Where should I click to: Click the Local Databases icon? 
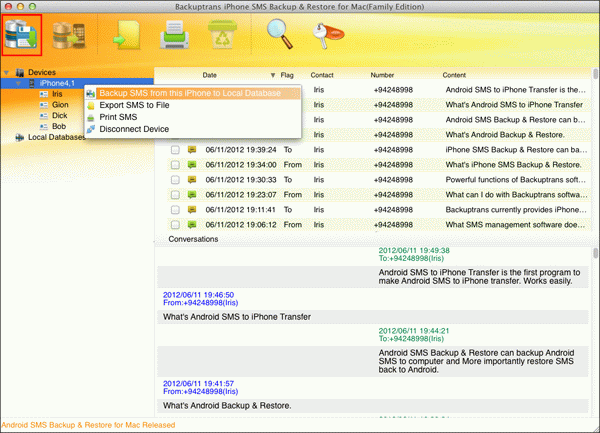click(x=20, y=137)
